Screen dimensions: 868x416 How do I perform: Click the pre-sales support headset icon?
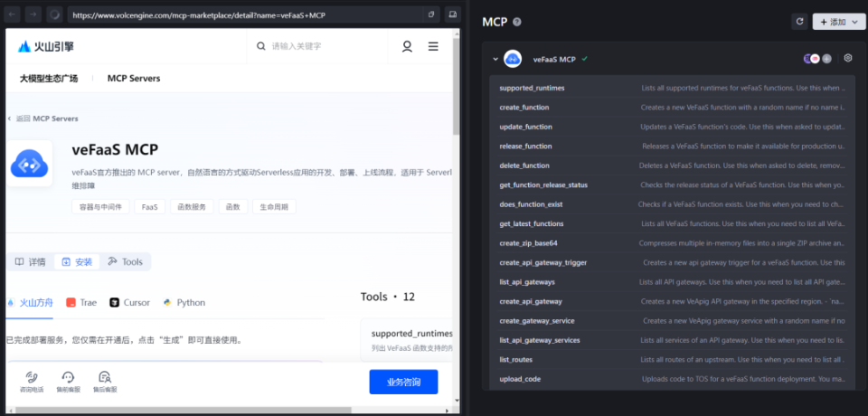coord(68,382)
